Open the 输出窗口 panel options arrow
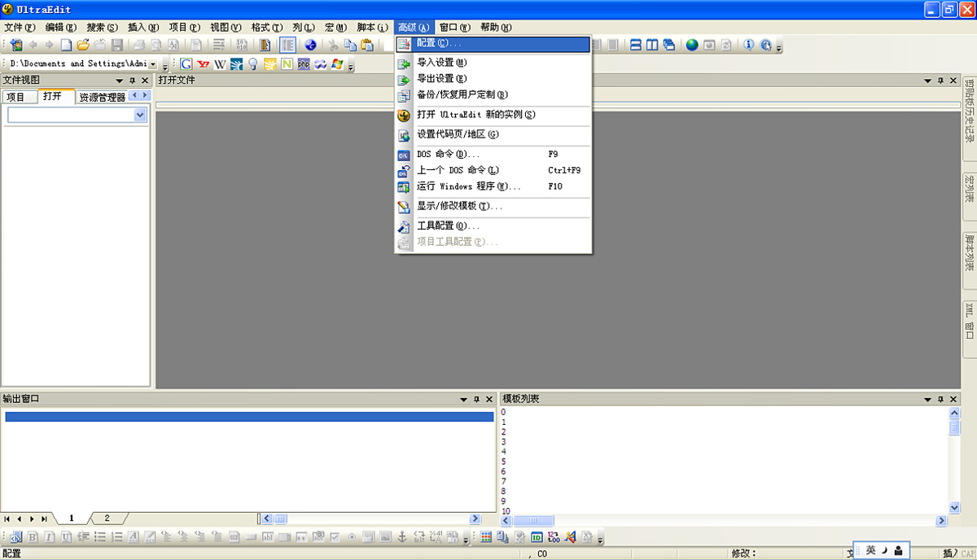This screenshot has width=977, height=560. pyautogui.click(x=463, y=400)
